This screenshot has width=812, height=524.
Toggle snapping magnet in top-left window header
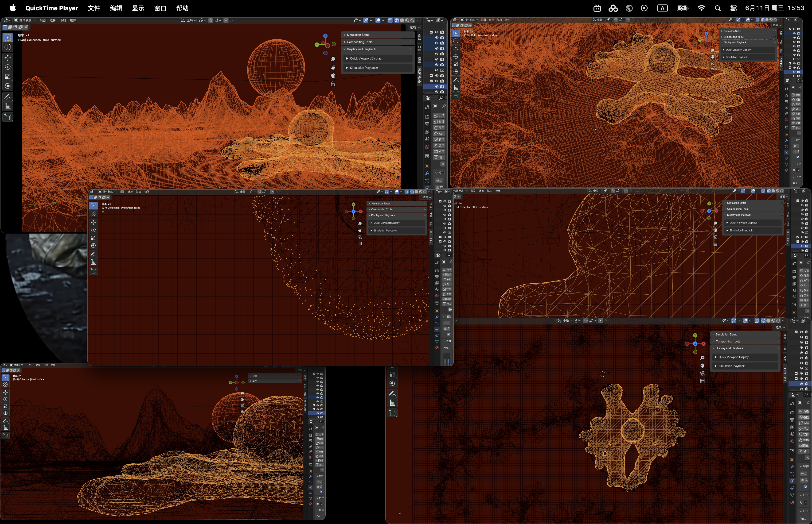[211, 20]
